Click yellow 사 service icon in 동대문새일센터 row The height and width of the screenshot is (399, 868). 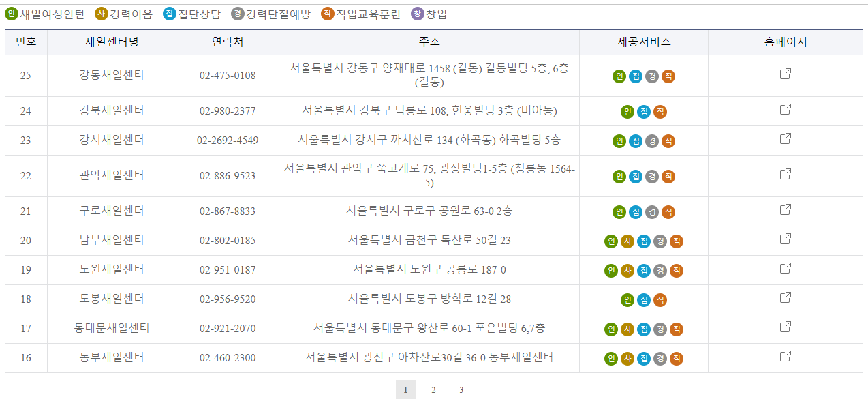[627, 329]
